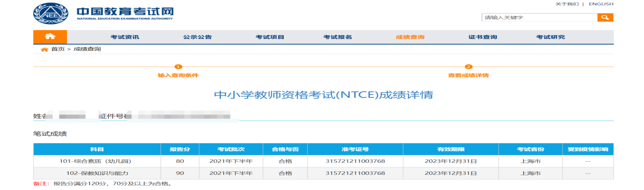Click step 1 circle marker
Screen dimensions: 644x190
click(x=178, y=67)
